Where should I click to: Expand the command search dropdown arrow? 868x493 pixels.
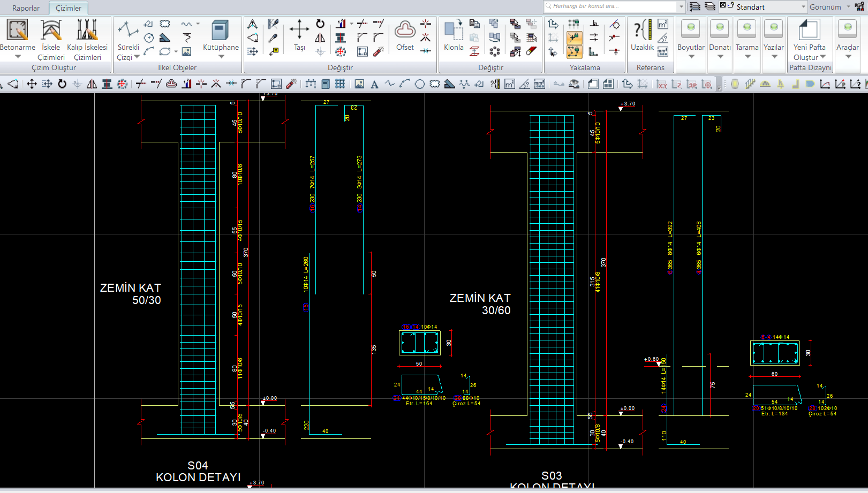click(681, 6)
